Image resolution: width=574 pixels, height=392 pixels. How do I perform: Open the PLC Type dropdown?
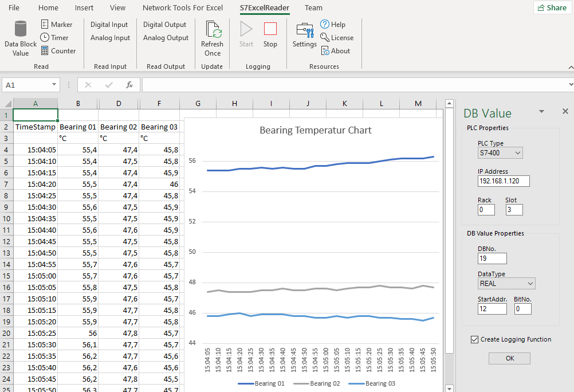(x=500, y=153)
